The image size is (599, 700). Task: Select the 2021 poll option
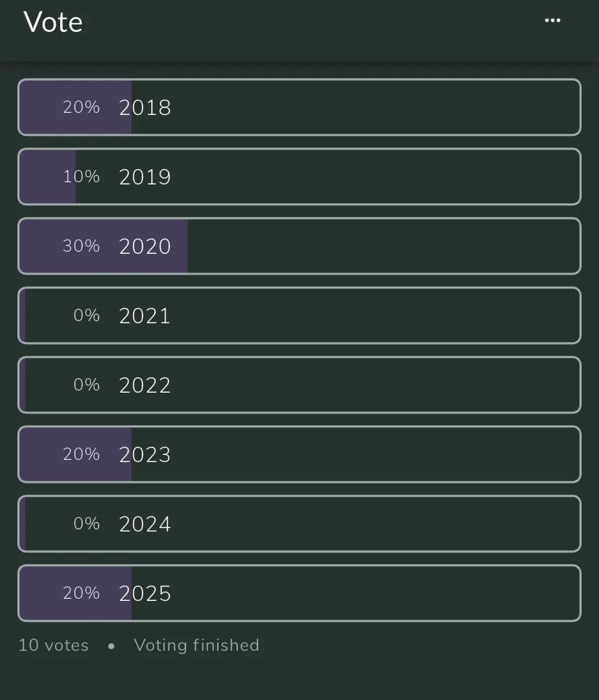(x=299, y=315)
